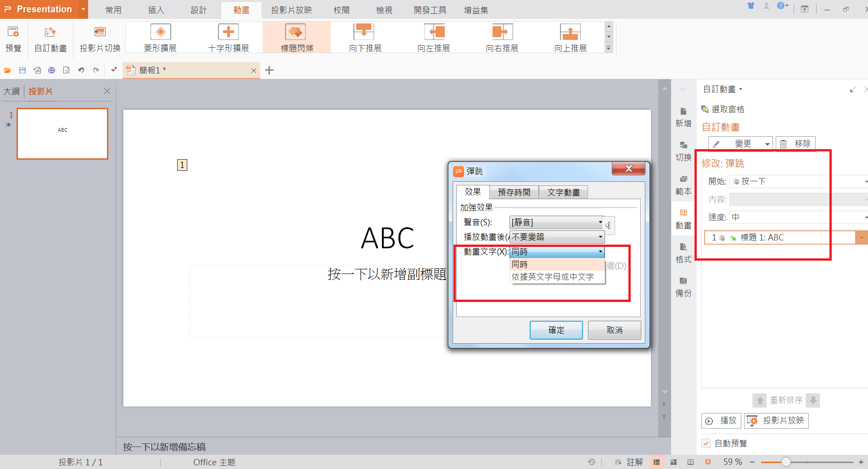Toggle the 自動預覽 checkbox

(x=706, y=443)
